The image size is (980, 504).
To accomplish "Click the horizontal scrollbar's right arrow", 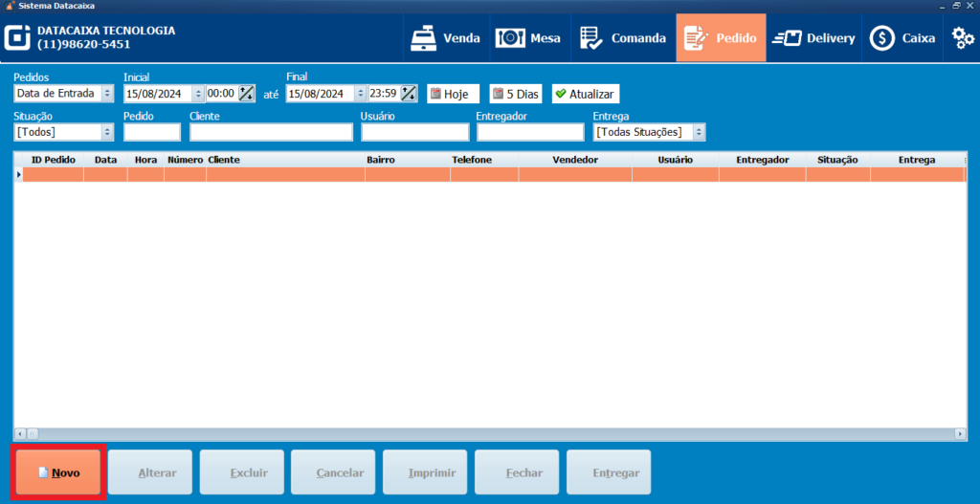I will click(961, 434).
